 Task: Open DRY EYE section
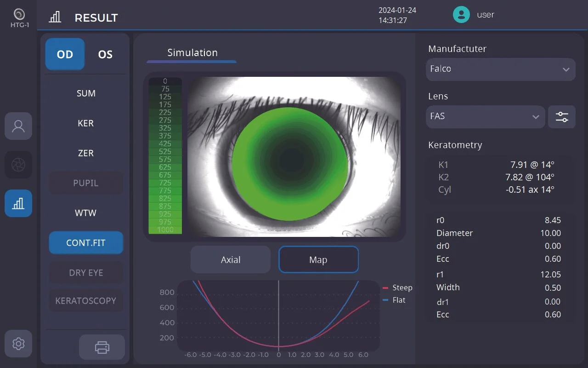[86, 273]
